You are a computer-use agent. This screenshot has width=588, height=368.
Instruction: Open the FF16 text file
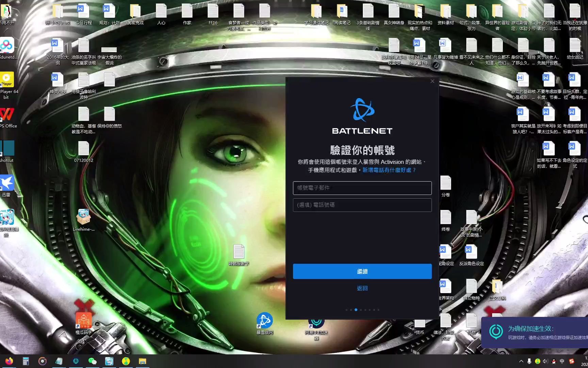[213, 14]
